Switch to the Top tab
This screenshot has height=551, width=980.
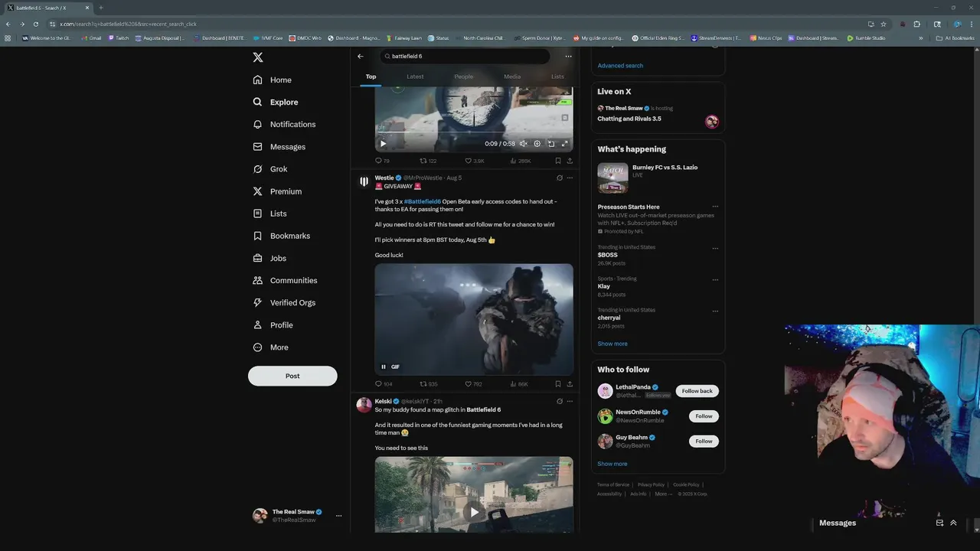point(371,77)
